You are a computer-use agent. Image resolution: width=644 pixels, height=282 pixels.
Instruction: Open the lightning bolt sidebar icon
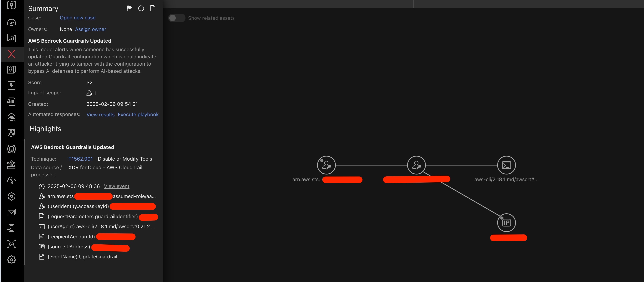[x=11, y=85]
